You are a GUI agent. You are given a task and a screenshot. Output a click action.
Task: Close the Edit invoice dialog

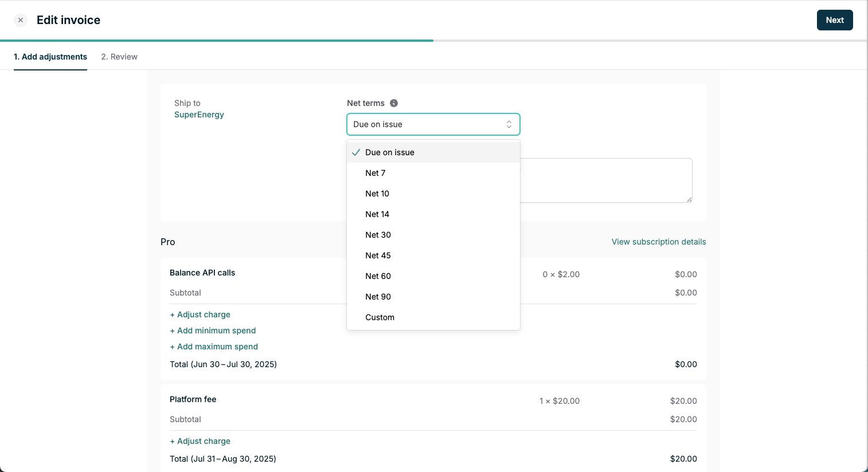[x=21, y=20]
